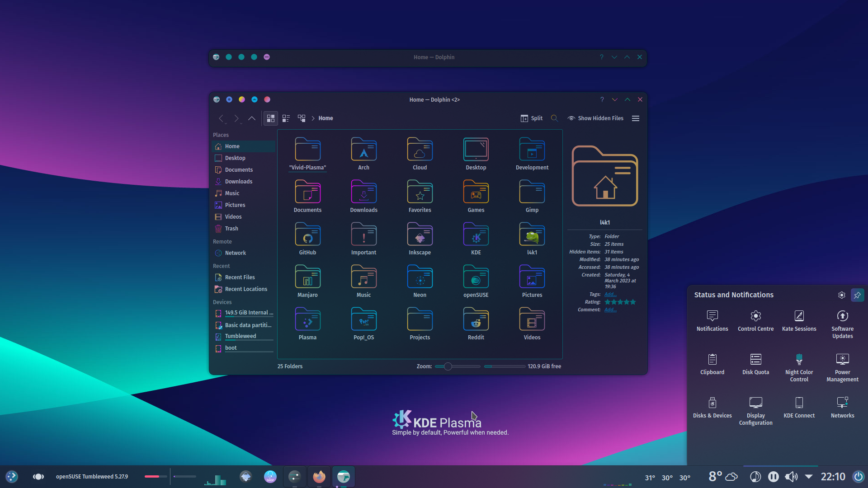The width and height of the screenshot is (868, 488).
Task: Open Trash in the Places sidebar
Action: tap(243, 229)
